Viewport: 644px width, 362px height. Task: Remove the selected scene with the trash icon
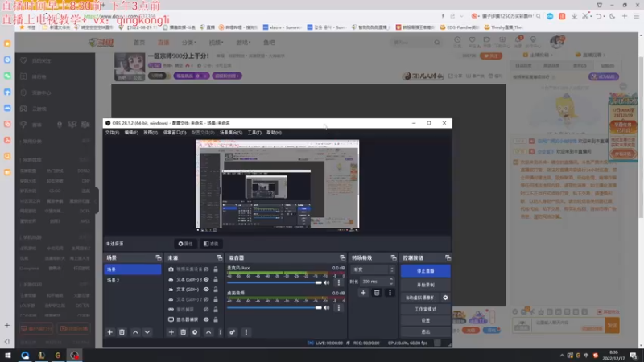click(122, 332)
